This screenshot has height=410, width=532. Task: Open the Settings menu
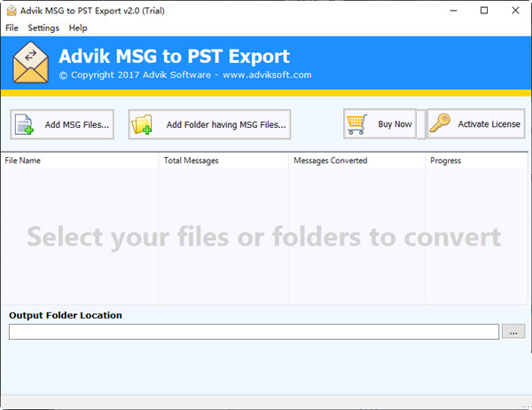43,28
